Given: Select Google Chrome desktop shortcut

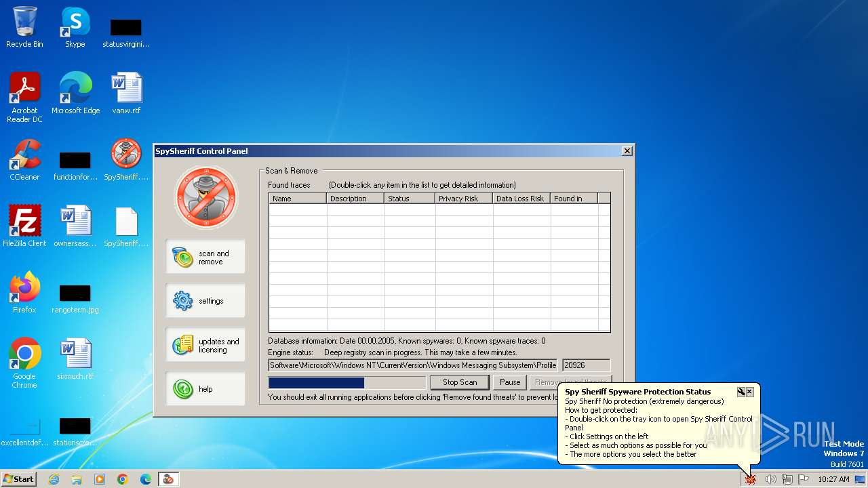Looking at the screenshot, I should pos(24,363).
